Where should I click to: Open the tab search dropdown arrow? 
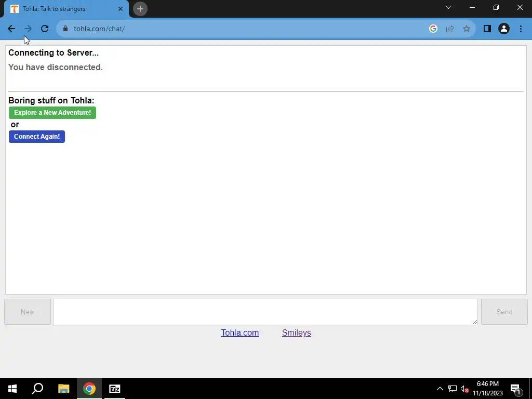(x=448, y=7)
